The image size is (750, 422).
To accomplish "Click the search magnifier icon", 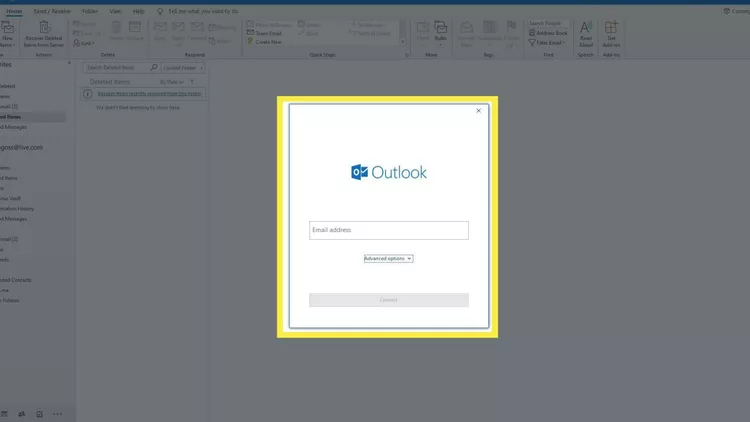I will tap(154, 67).
